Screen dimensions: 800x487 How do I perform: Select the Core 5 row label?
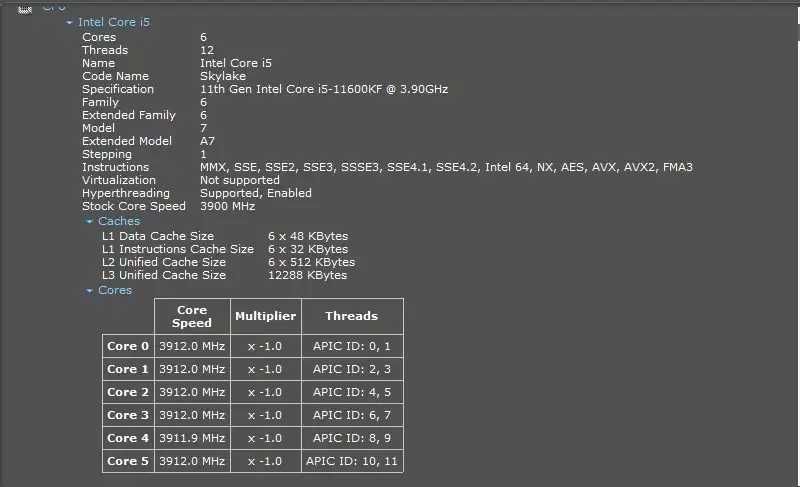[x=128, y=461]
